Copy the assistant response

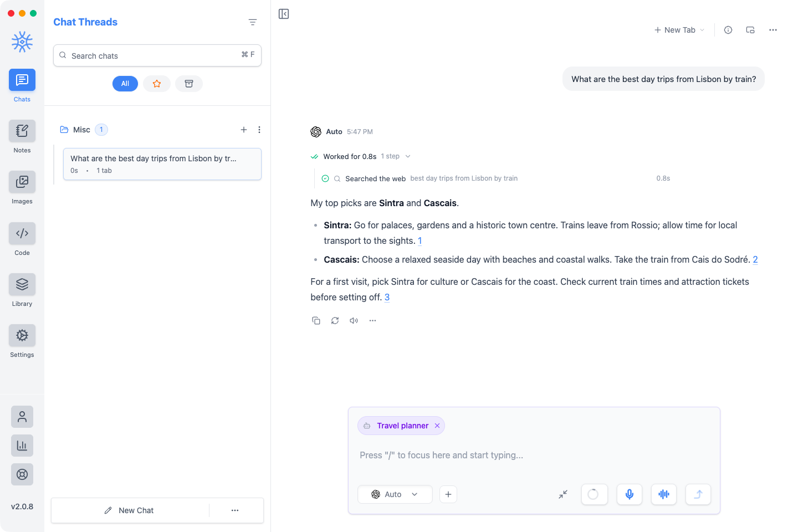(316, 321)
